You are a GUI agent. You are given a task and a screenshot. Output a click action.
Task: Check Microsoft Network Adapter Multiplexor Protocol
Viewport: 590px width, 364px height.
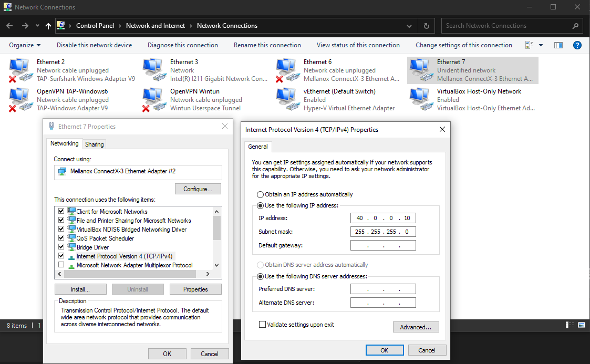pyautogui.click(x=61, y=265)
